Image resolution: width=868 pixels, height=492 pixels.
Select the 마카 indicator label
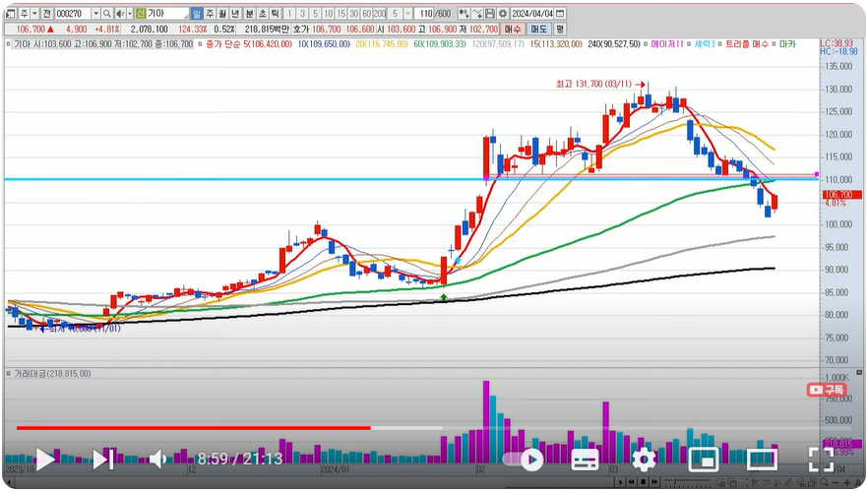pyautogui.click(x=787, y=43)
